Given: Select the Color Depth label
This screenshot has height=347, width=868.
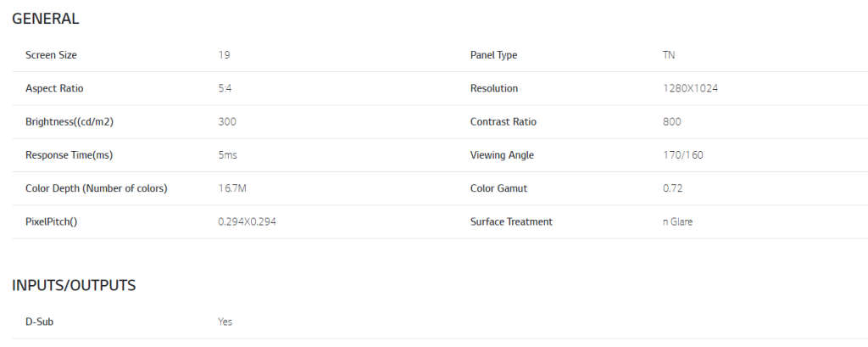Looking at the screenshot, I should coord(96,188).
